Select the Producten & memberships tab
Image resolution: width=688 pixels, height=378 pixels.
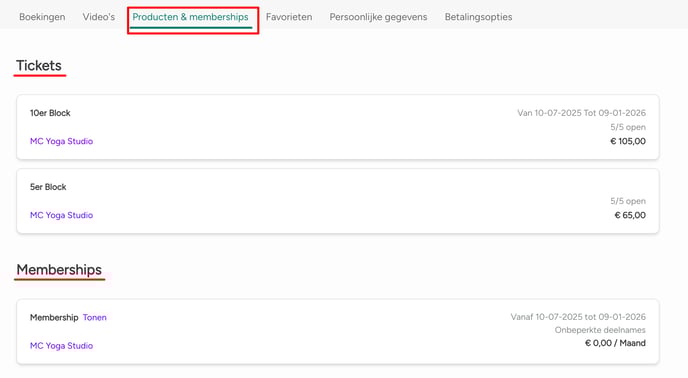(190, 17)
